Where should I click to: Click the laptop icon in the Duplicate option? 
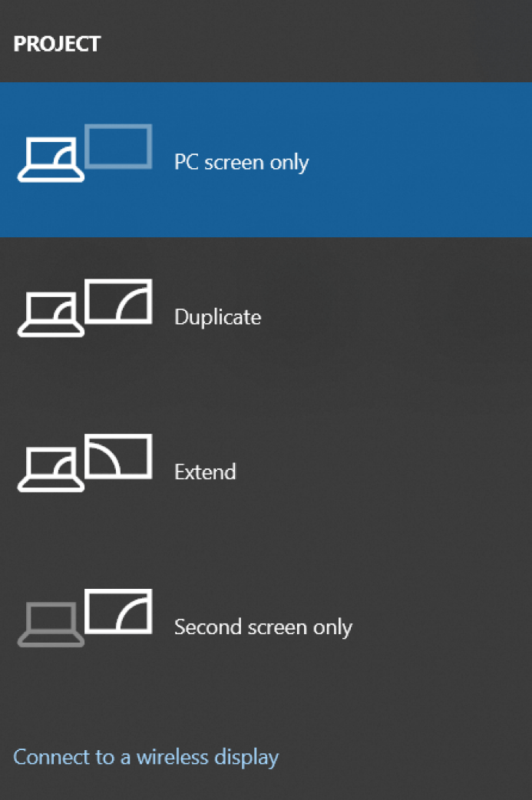pos(51,315)
